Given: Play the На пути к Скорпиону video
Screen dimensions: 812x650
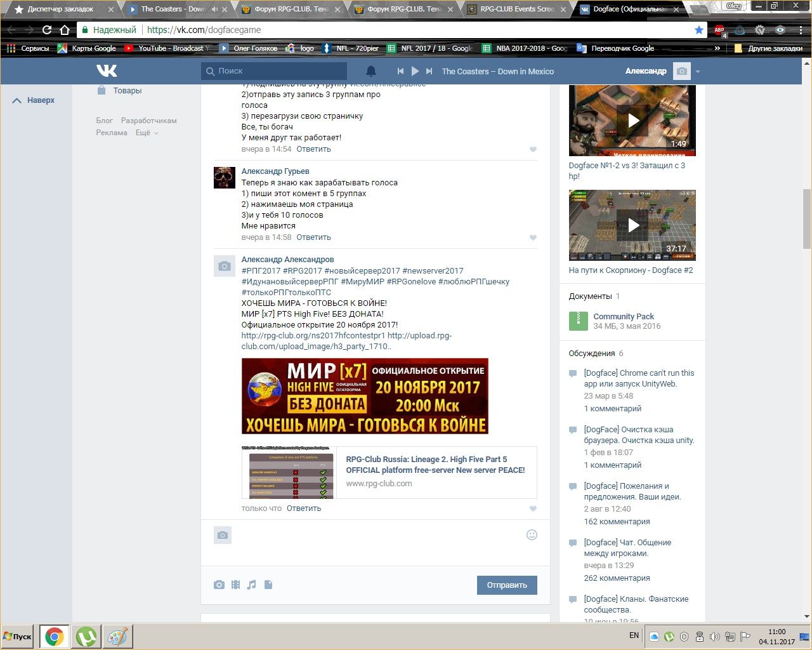Looking at the screenshot, I should (x=632, y=225).
